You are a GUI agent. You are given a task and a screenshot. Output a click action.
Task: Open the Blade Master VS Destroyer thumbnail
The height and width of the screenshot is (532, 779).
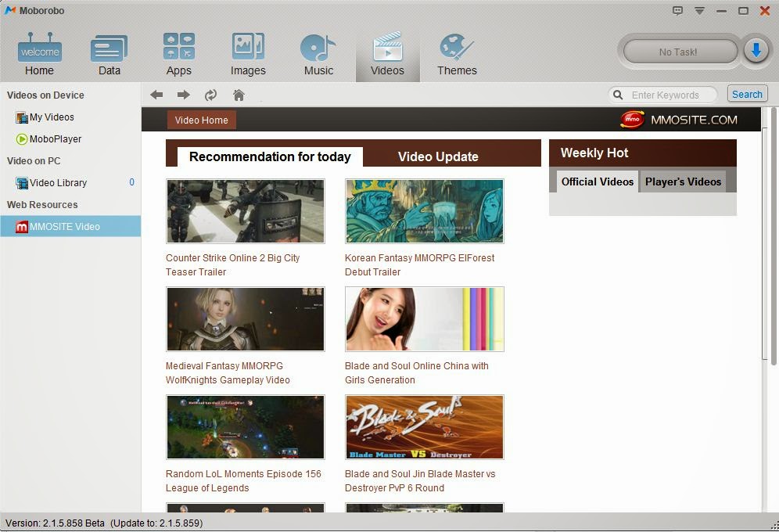pos(424,427)
